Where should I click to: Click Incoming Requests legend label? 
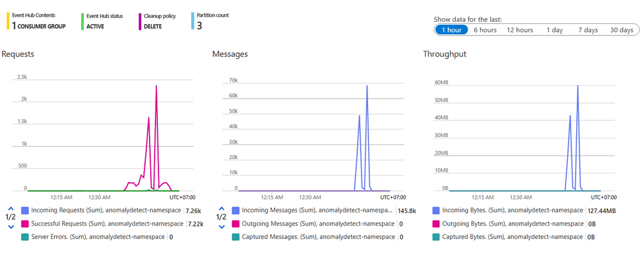coord(106,211)
